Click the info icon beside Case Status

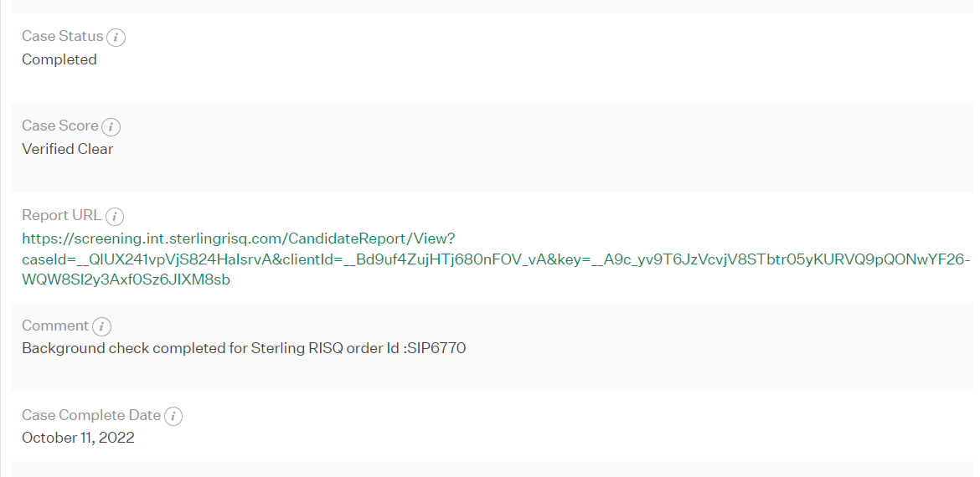[116, 38]
